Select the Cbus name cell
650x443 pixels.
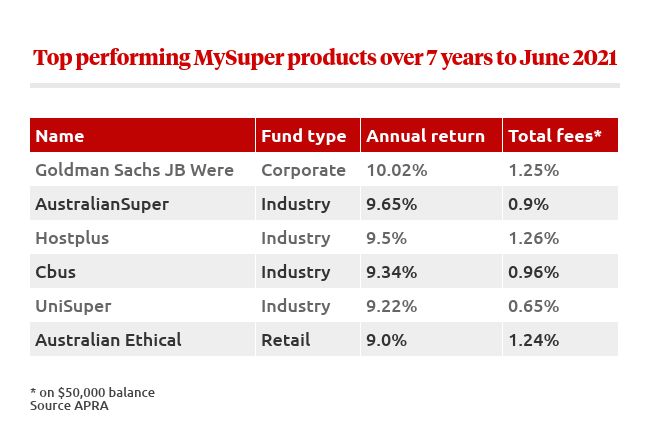pos(56,272)
